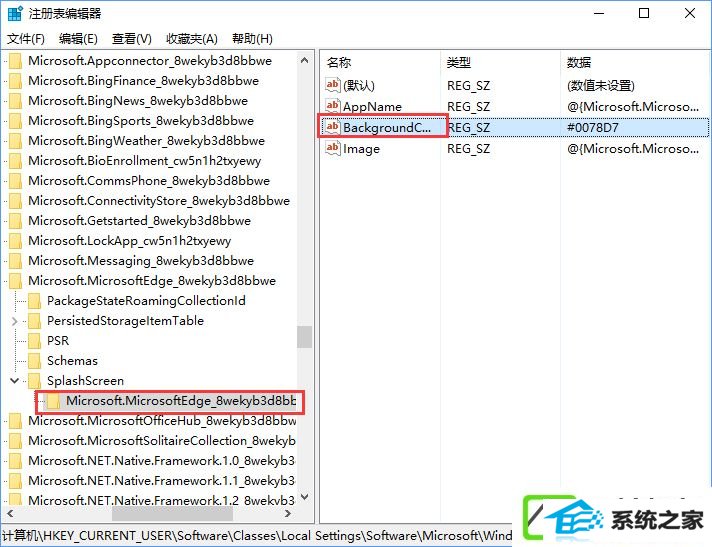The height and width of the screenshot is (547, 712).
Task: Close the Registry Editor window
Action: click(690, 13)
